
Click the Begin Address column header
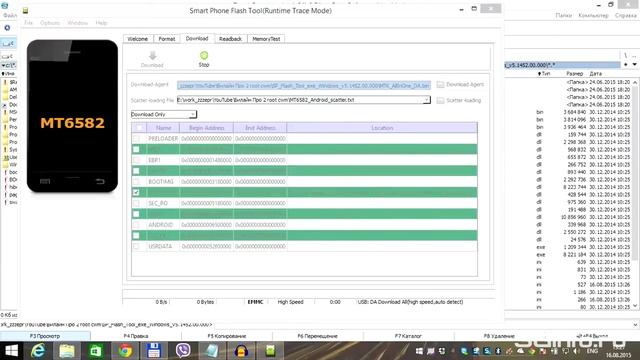207,128
